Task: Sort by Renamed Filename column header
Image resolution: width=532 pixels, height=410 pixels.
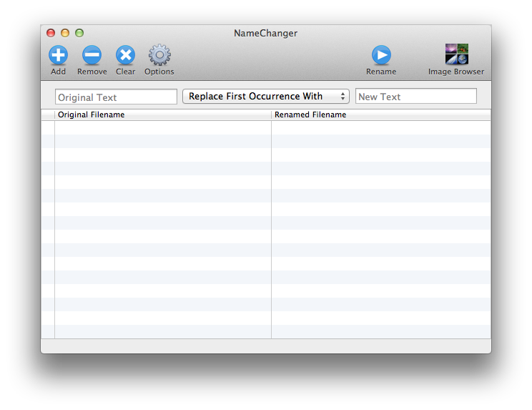Action: 381,114
